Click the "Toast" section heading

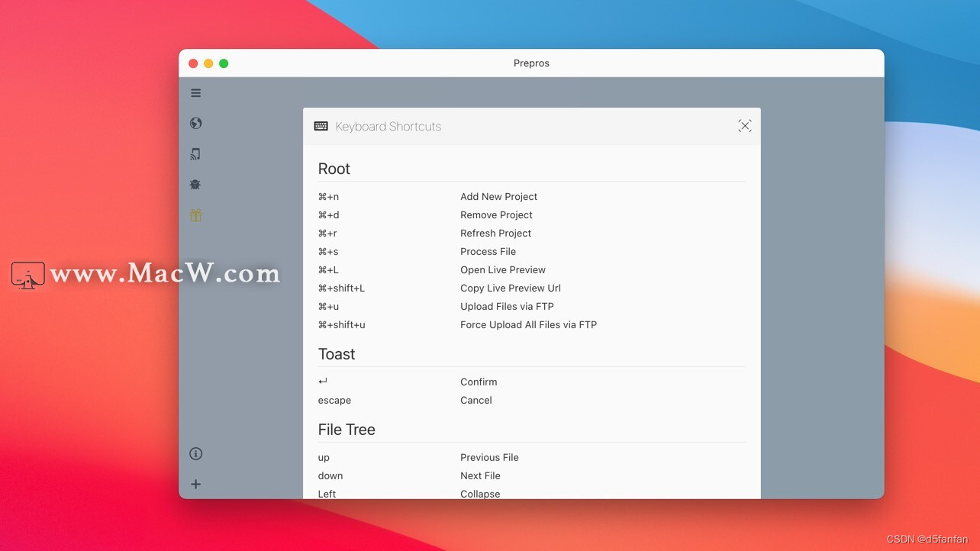pos(337,353)
